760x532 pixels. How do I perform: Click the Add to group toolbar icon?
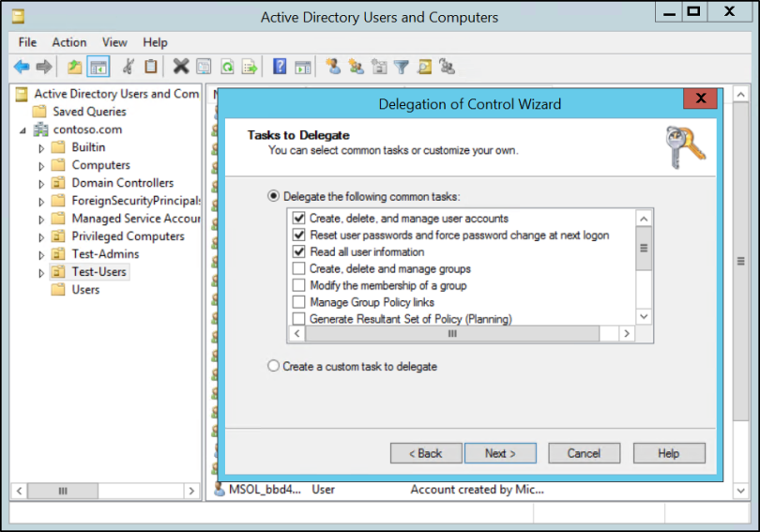pos(447,67)
